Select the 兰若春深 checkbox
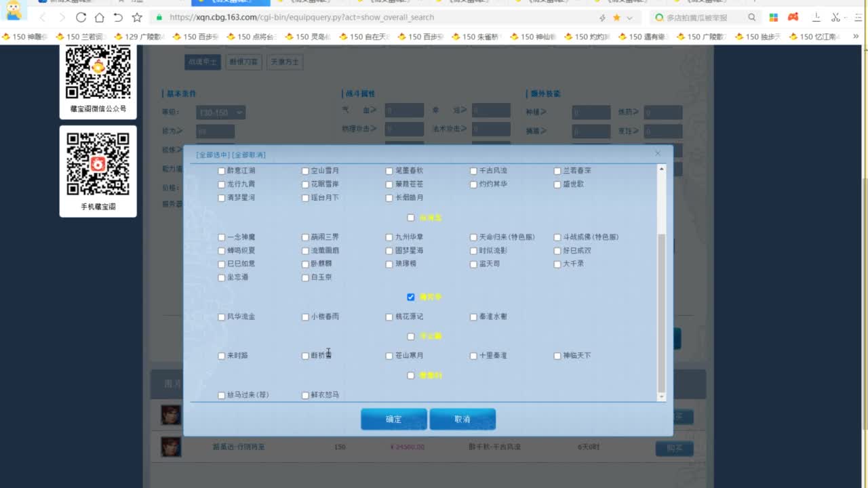Image resolution: width=868 pixels, height=488 pixels. pos(557,171)
